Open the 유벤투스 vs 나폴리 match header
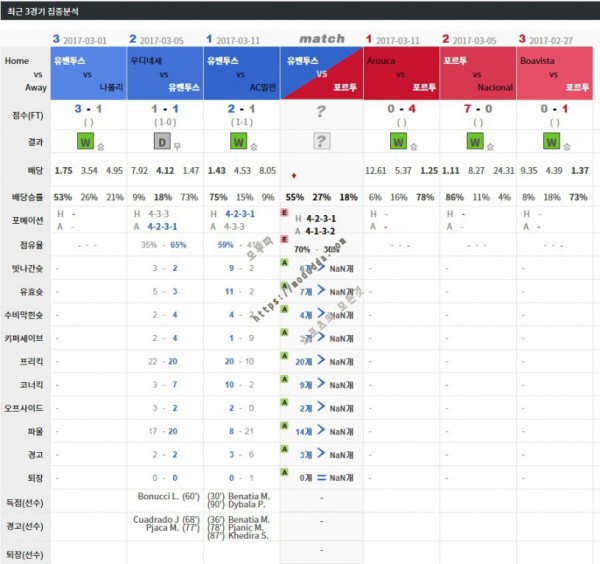This screenshot has width=600, height=564. (x=88, y=73)
